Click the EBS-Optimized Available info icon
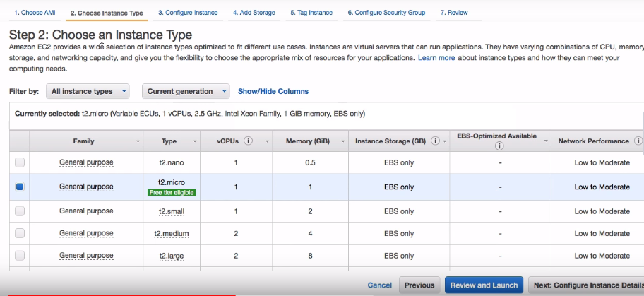Screen dimensions: 644x296 [499, 146]
